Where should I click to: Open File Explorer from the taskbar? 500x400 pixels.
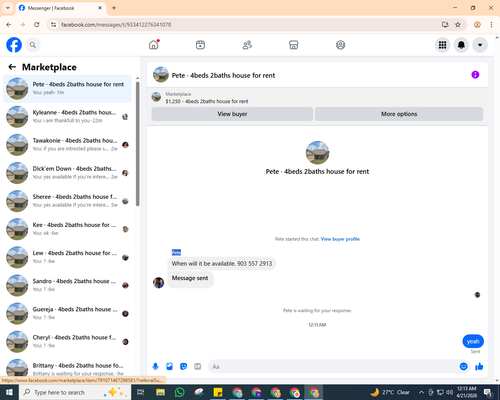(160, 392)
